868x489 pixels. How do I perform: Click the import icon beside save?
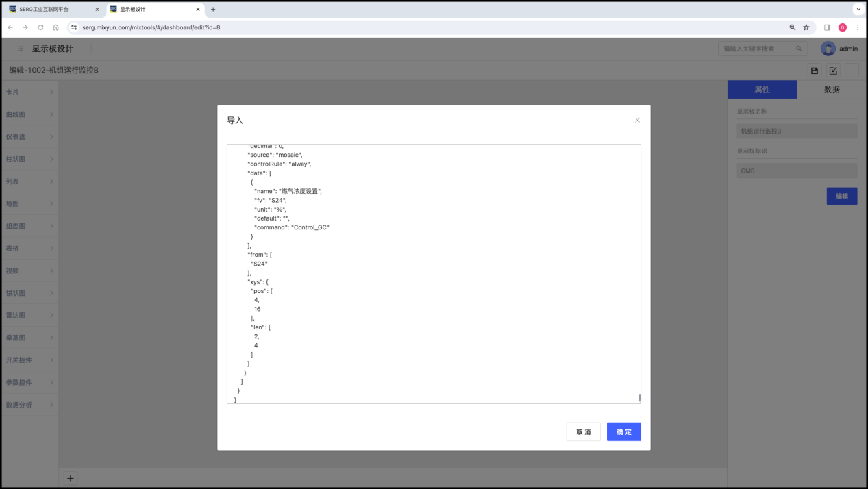833,71
